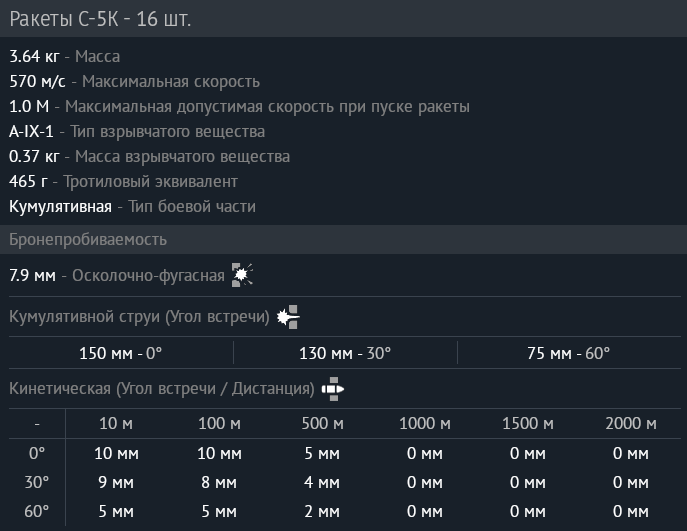Click the 500 м distance column header

click(322, 424)
